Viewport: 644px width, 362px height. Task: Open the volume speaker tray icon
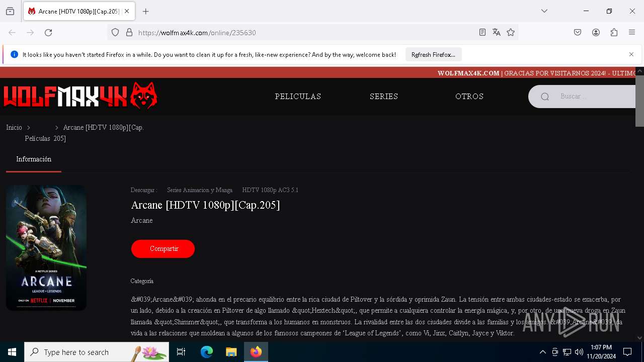click(579, 352)
